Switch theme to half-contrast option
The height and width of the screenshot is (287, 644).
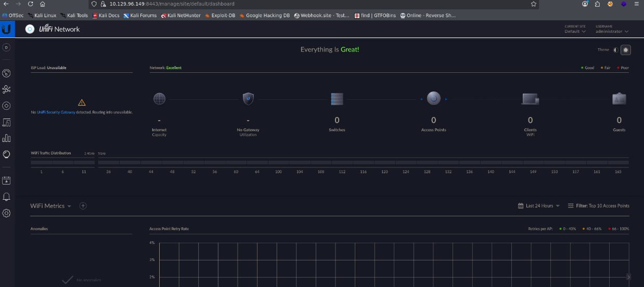(616, 50)
